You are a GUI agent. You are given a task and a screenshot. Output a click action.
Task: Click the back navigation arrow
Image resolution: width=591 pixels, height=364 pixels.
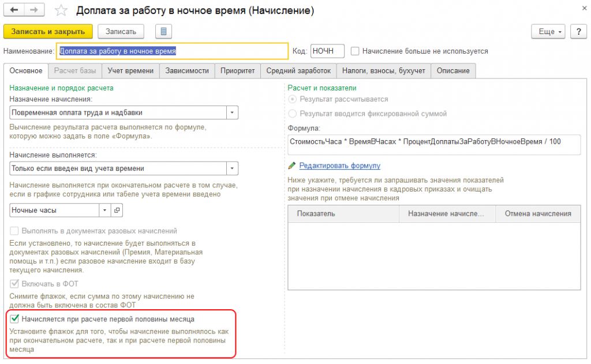[x=14, y=10]
